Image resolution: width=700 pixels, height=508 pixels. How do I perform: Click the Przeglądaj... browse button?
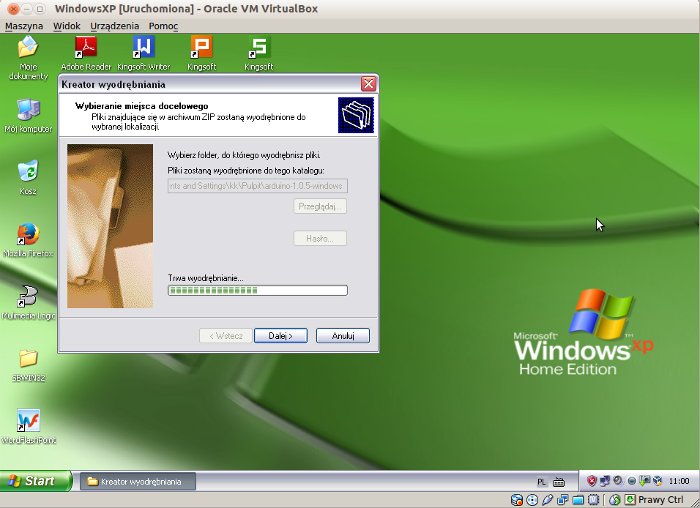(320, 206)
